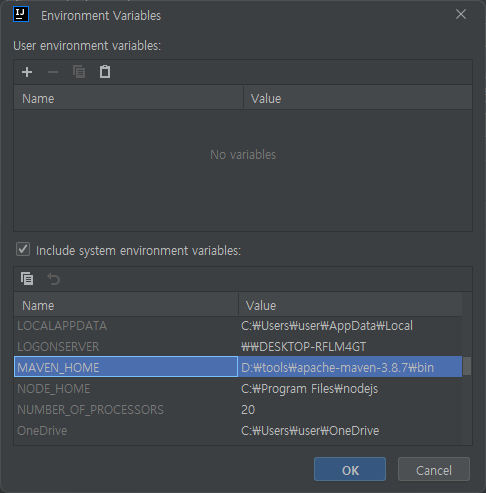Image resolution: width=486 pixels, height=493 pixels.
Task: Dismiss dialog with Cancel button
Action: click(x=434, y=469)
